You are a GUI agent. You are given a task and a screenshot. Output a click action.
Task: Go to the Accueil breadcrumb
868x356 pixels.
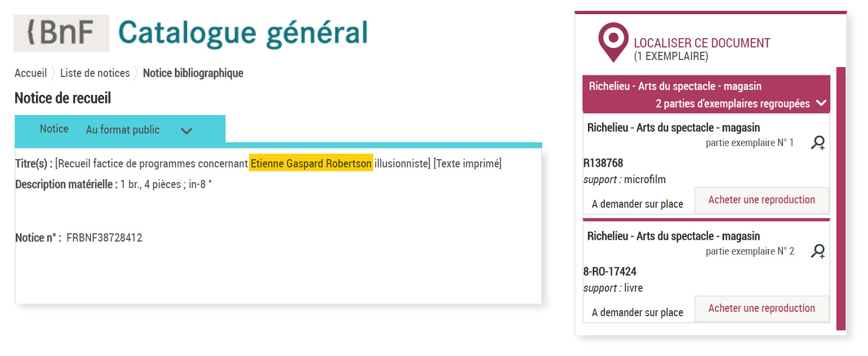(31, 73)
